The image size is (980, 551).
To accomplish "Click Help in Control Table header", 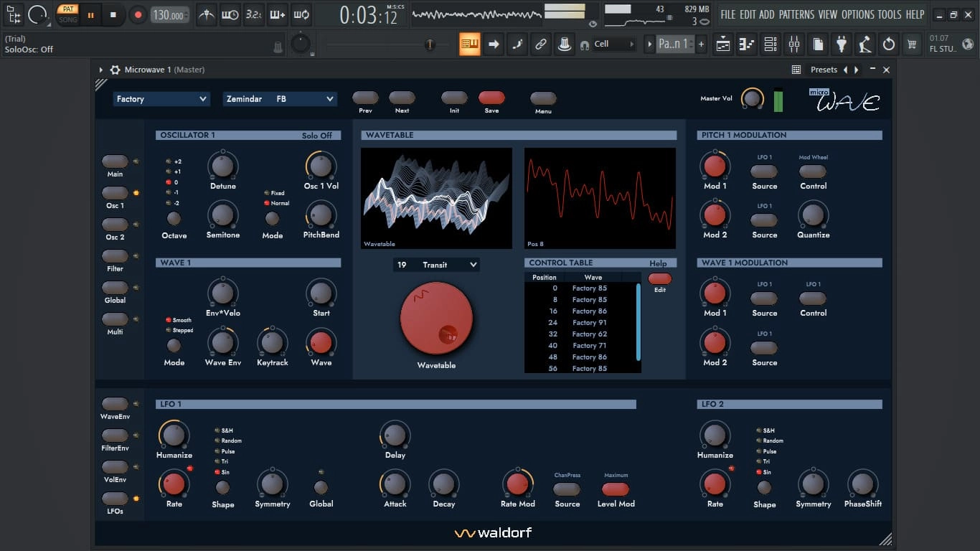I will click(x=658, y=263).
